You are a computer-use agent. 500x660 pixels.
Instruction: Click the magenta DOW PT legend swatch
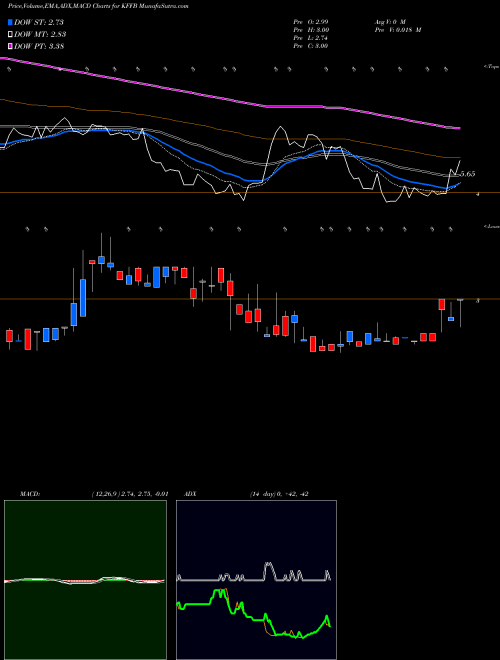point(11,47)
